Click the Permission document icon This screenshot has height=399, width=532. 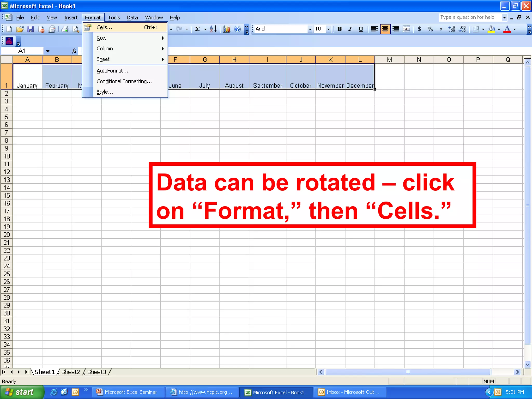point(41,29)
